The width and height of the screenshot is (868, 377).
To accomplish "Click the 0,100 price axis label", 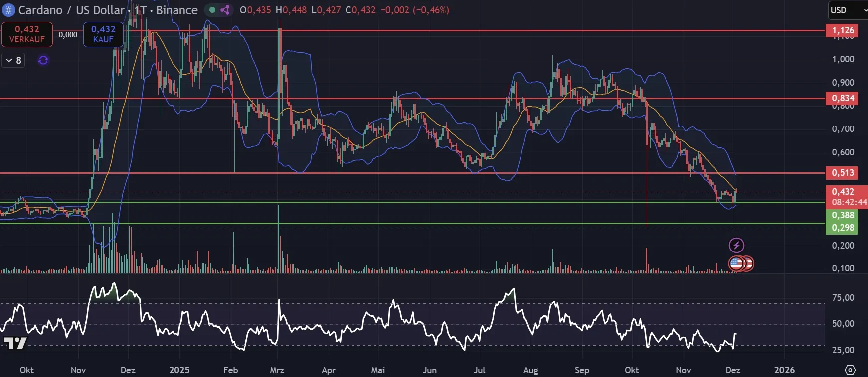I will (843, 268).
